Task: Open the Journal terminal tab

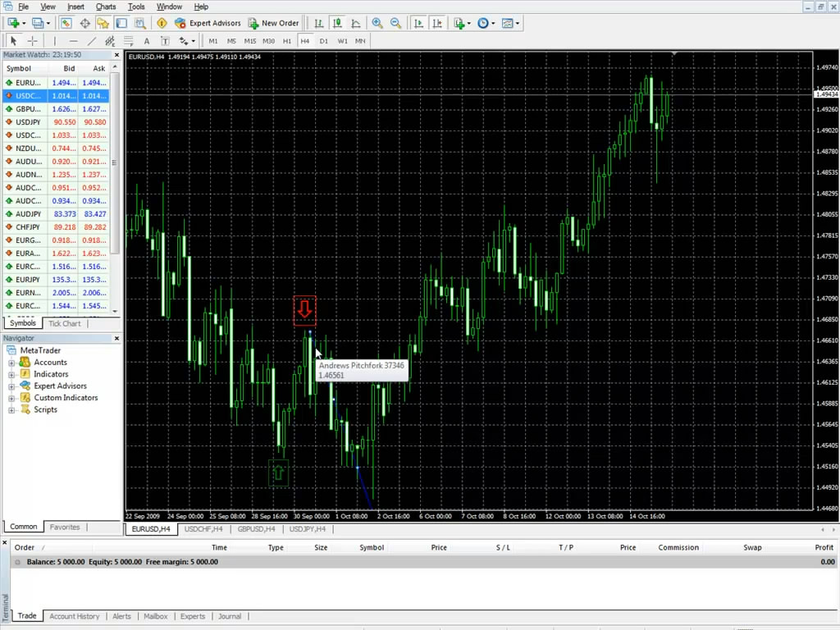Action: click(230, 616)
